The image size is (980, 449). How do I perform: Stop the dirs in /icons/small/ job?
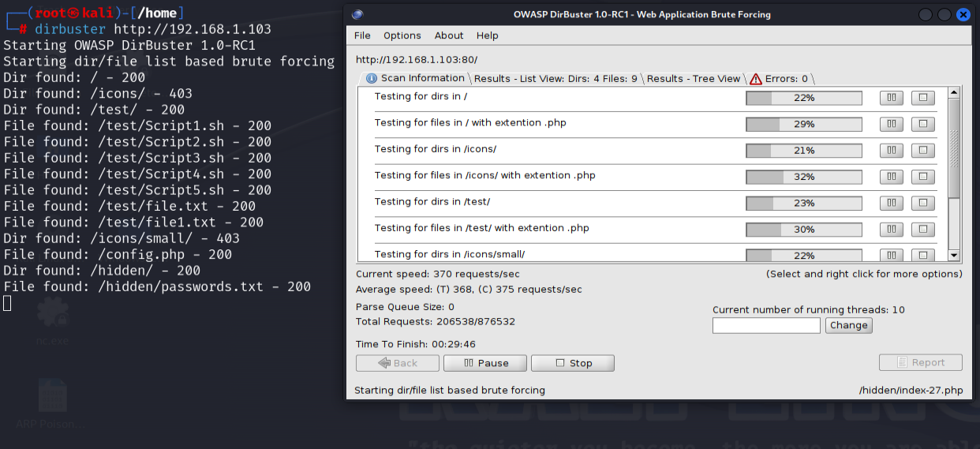[x=923, y=255]
